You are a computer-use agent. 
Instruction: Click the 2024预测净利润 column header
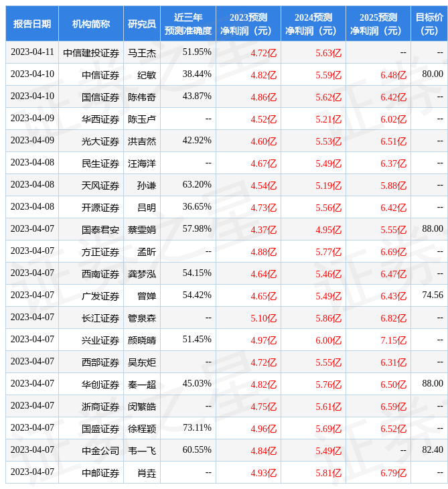[x=313, y=23]
